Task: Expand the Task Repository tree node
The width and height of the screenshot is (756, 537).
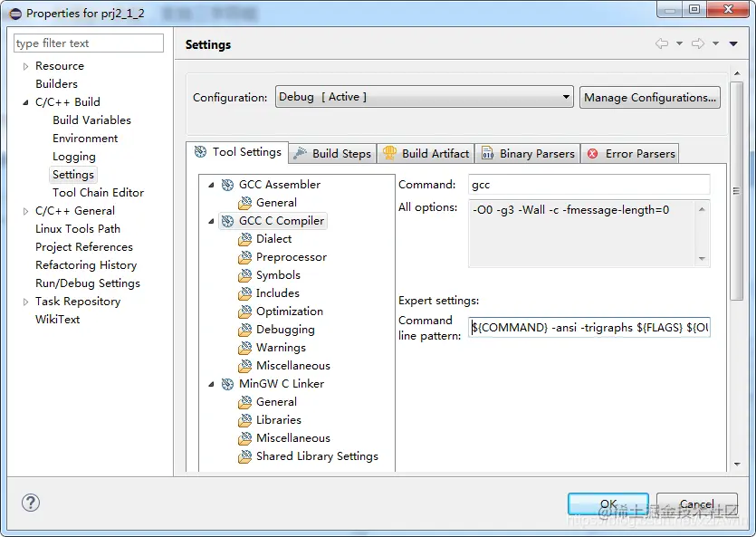Action: (x=25, y=302)
